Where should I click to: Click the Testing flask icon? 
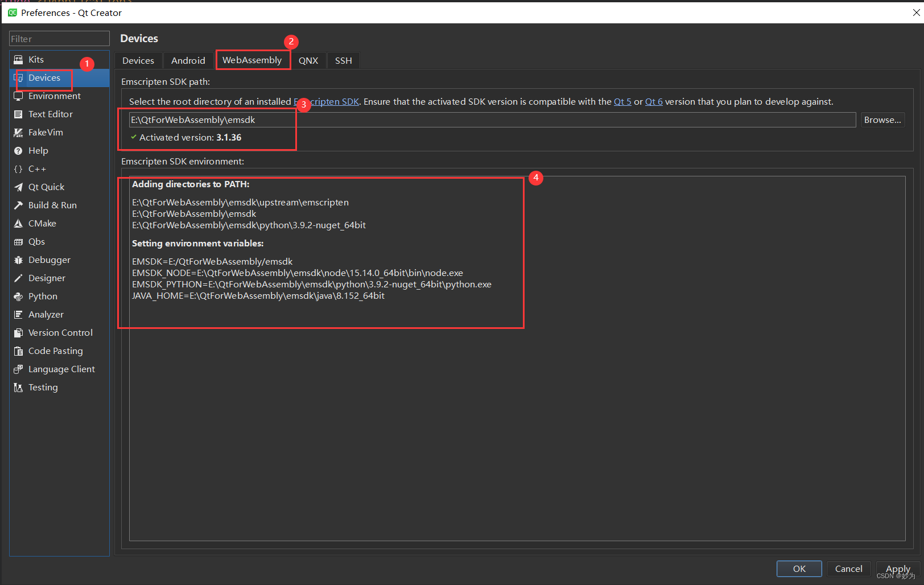(18, 388)
